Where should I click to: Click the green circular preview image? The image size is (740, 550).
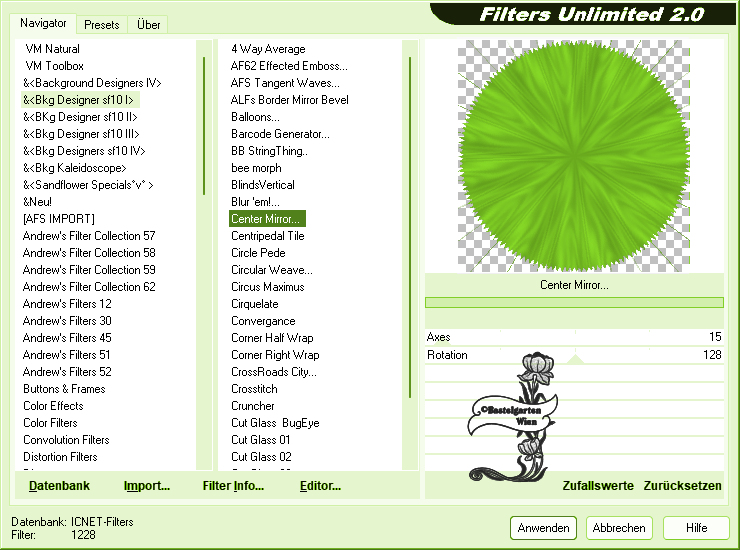point(574,156)
